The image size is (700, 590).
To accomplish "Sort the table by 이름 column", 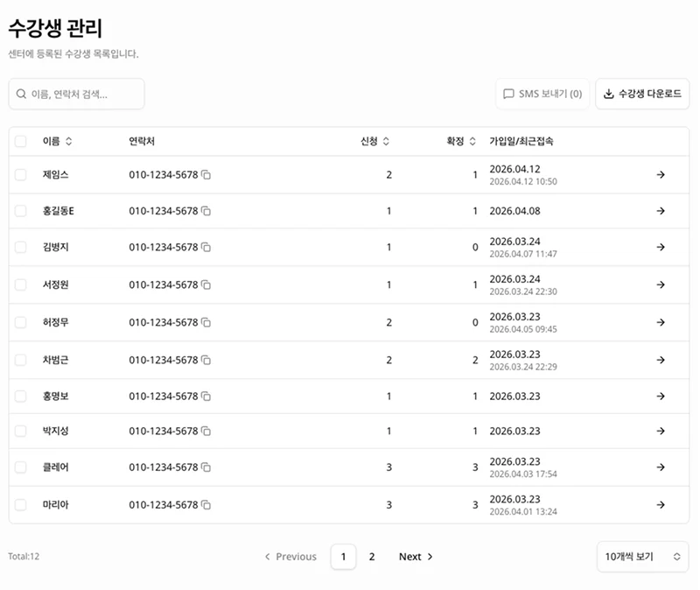I will coord(57,141).
